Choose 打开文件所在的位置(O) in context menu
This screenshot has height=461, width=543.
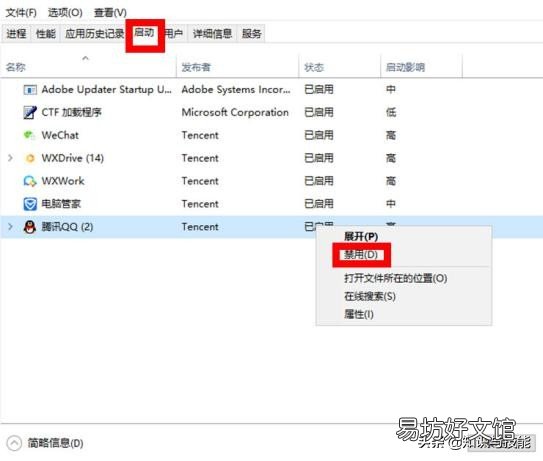click(395, 278)
